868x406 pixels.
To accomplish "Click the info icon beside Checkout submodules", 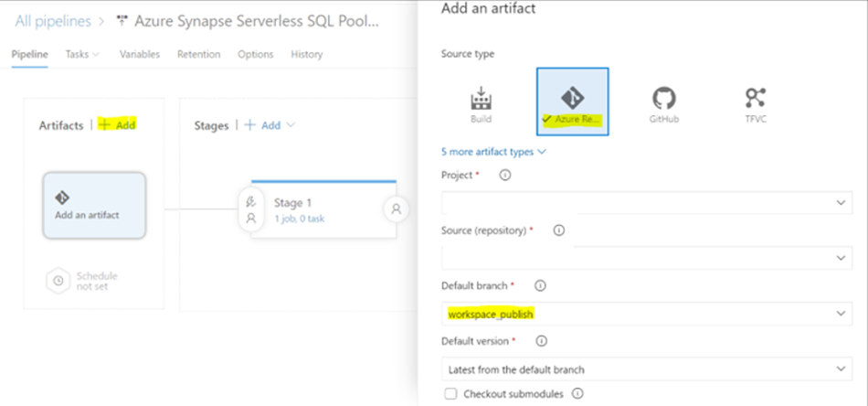I will pos(577,394).
